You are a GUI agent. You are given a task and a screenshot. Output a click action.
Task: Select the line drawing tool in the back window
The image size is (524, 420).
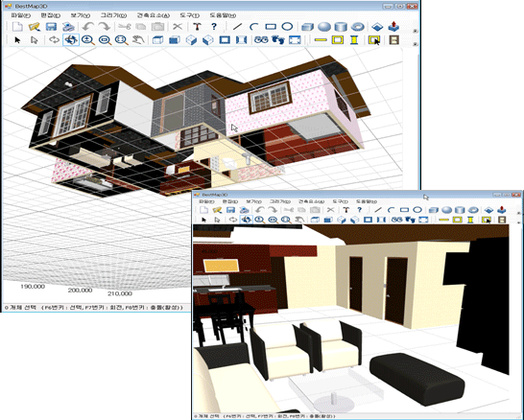pos(237,27)
